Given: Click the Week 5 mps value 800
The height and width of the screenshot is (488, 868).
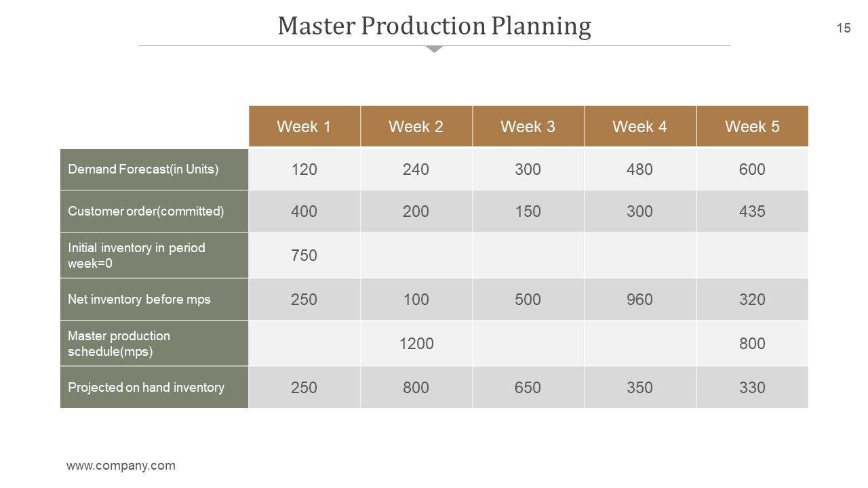Looking at the screenshot, I should 752,344.
